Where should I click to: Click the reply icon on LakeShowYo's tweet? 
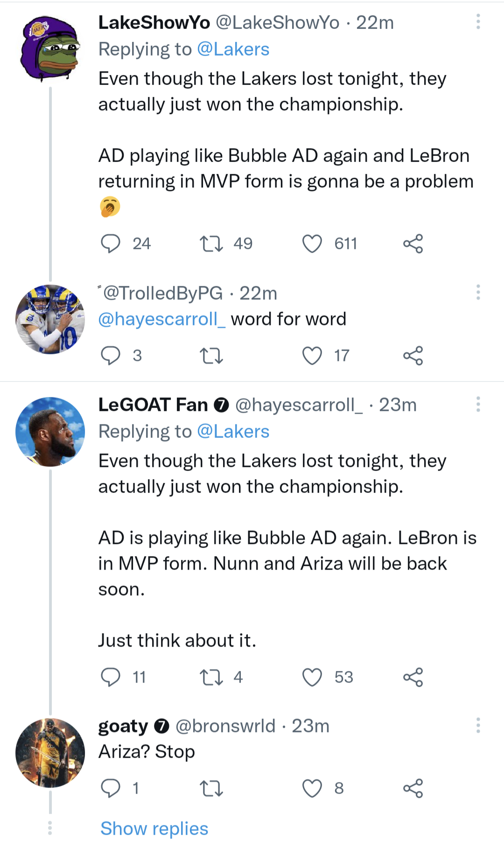[x=112, y=243]
